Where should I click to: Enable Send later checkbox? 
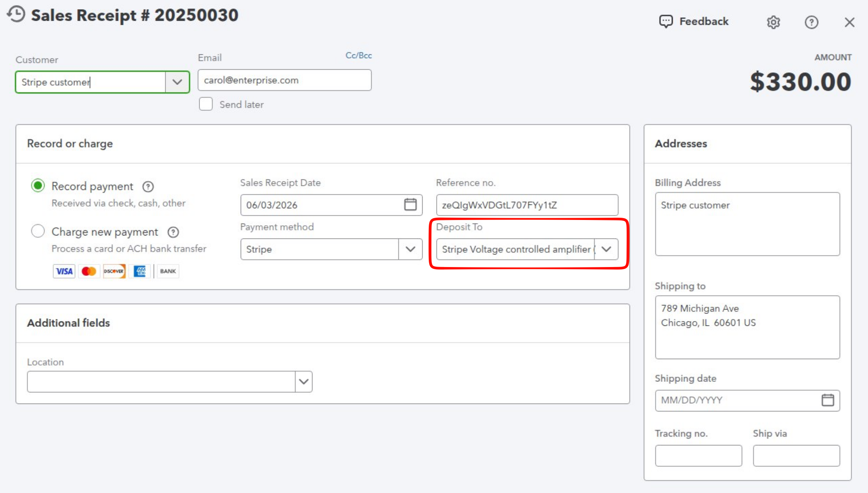206,104
